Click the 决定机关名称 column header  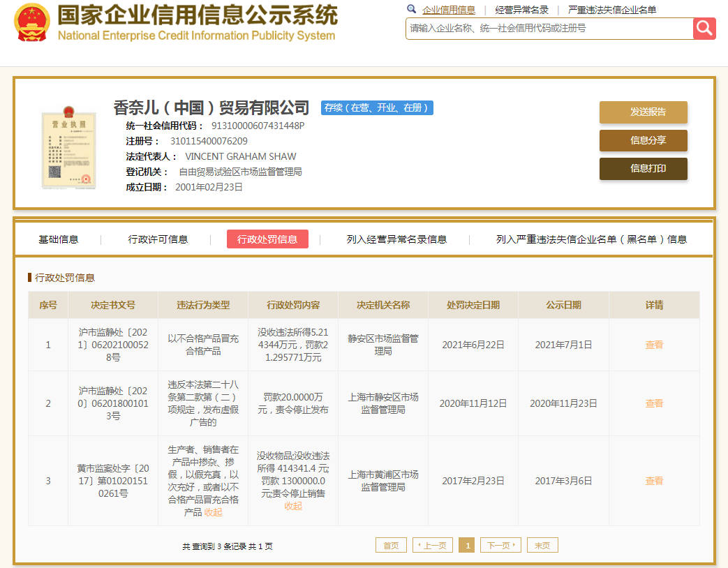tap(383, 305)
